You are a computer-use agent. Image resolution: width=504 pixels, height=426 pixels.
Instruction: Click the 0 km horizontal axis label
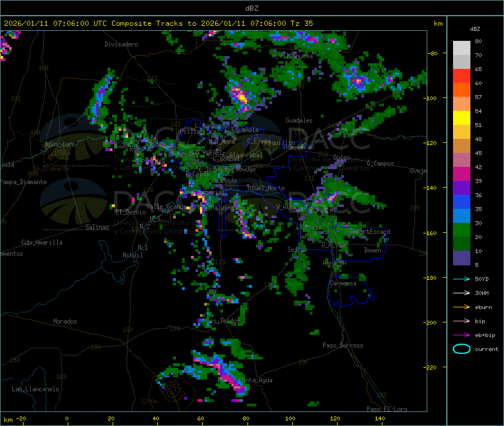[67, 418]
